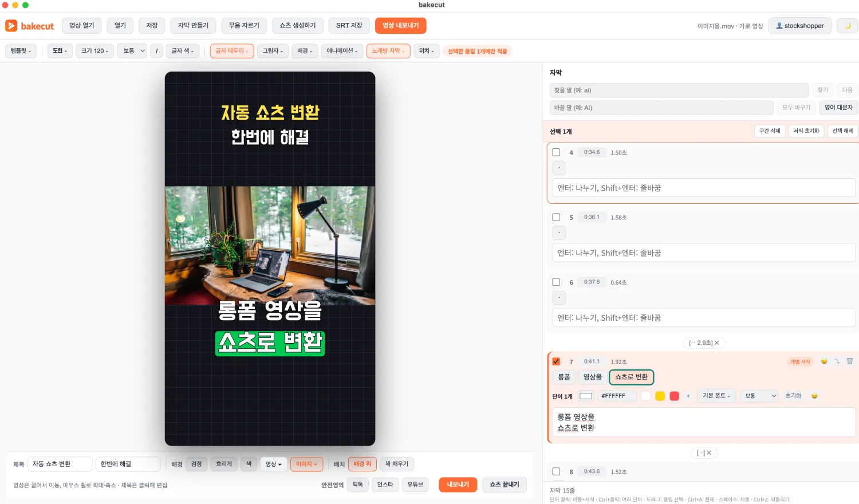Click 자막 만들기 in top menu
This screenshot has height=504, width=859.
(x=193, y=26)
